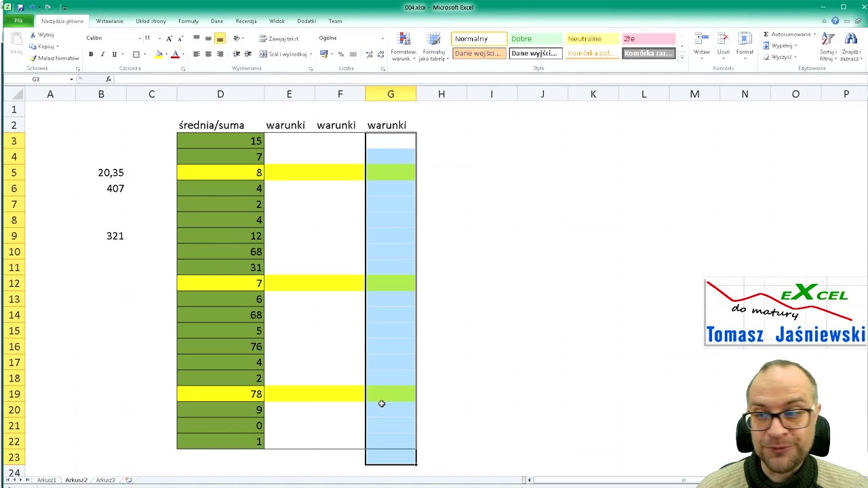Open the Ogólne number format dropdown
The width and height of the screenshot is (868, 488).
pos(382,38)
